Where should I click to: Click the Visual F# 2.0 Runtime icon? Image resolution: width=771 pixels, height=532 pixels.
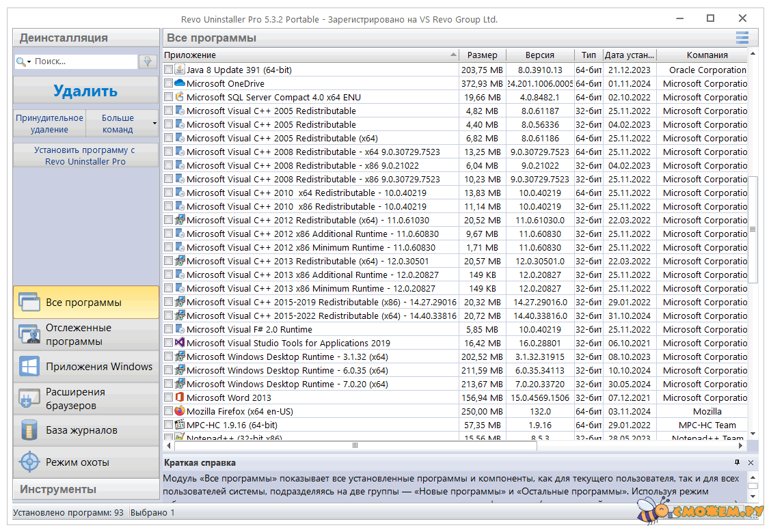(x=180, y=329)
